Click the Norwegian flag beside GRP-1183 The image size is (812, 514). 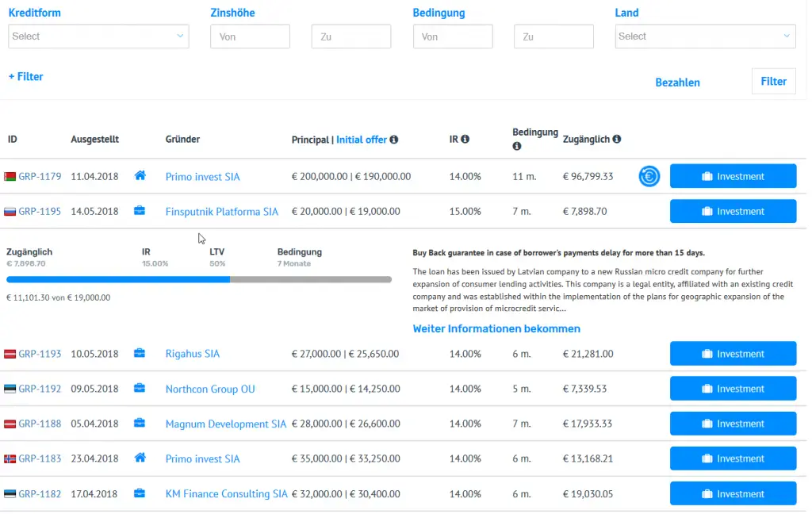[x=10, y=458]
